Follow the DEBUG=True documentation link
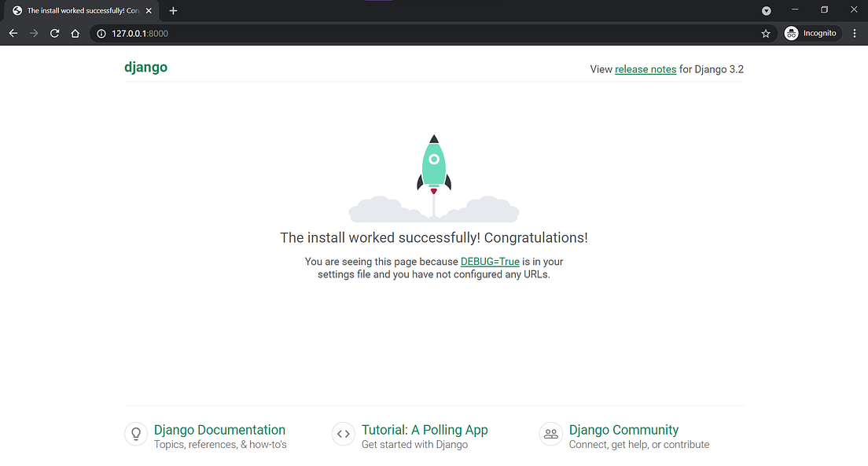 click(x=490, y=262)
